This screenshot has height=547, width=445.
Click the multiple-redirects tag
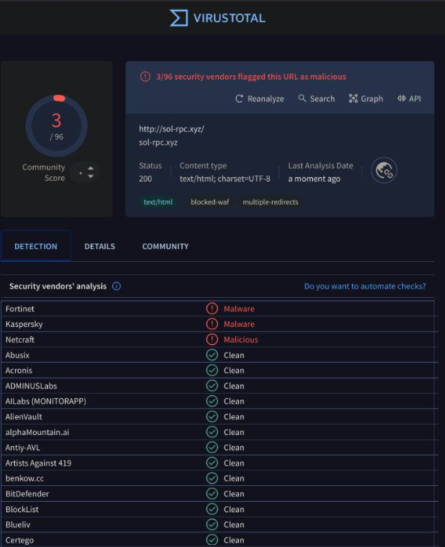click(x=270, y=202)
